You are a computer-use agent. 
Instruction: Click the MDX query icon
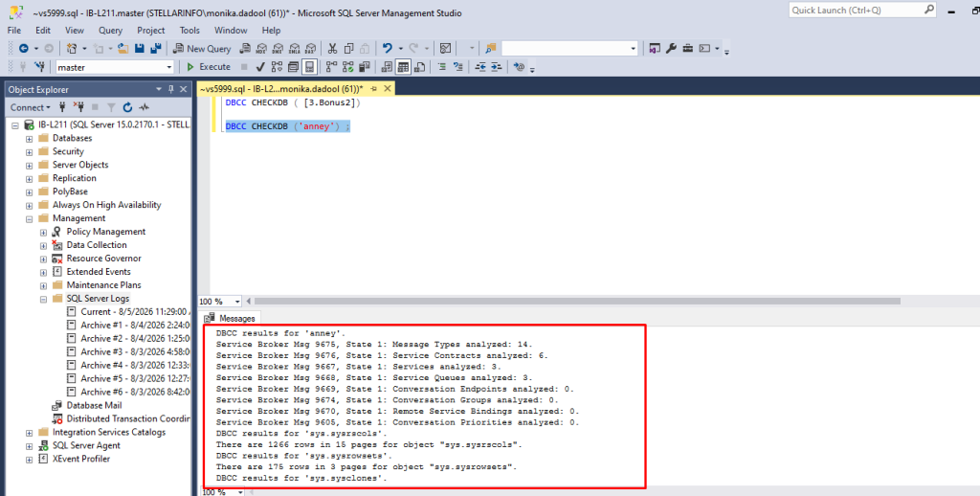(x=261, y=48)
